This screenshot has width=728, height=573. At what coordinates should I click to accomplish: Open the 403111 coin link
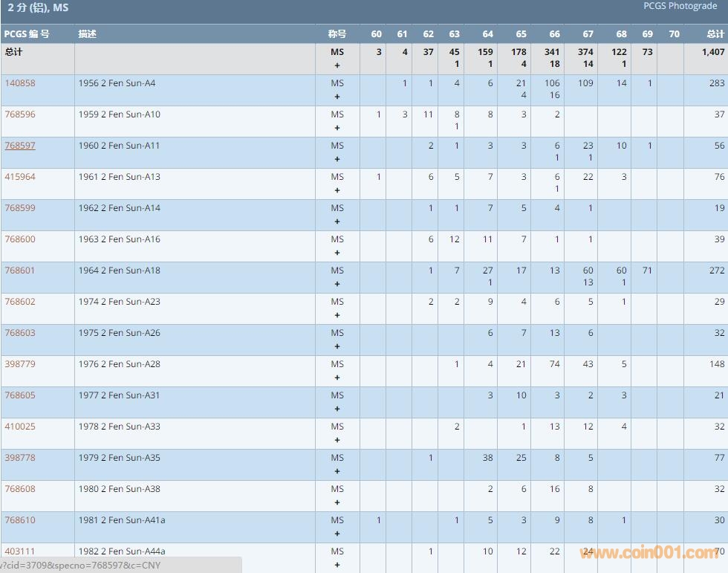20,551
